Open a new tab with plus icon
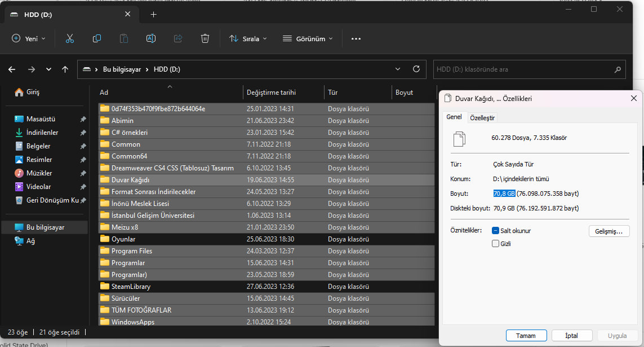 point(153,15)
